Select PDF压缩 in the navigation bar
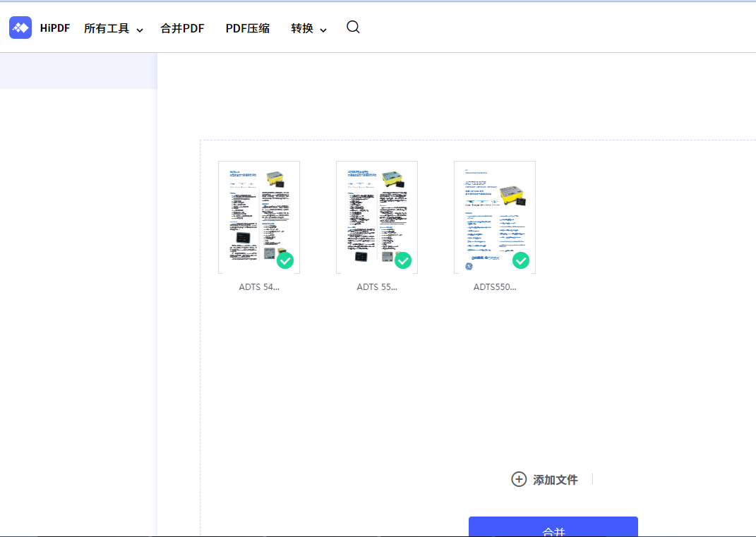This screenshot has width=756, height=537. tap(248, 28)
